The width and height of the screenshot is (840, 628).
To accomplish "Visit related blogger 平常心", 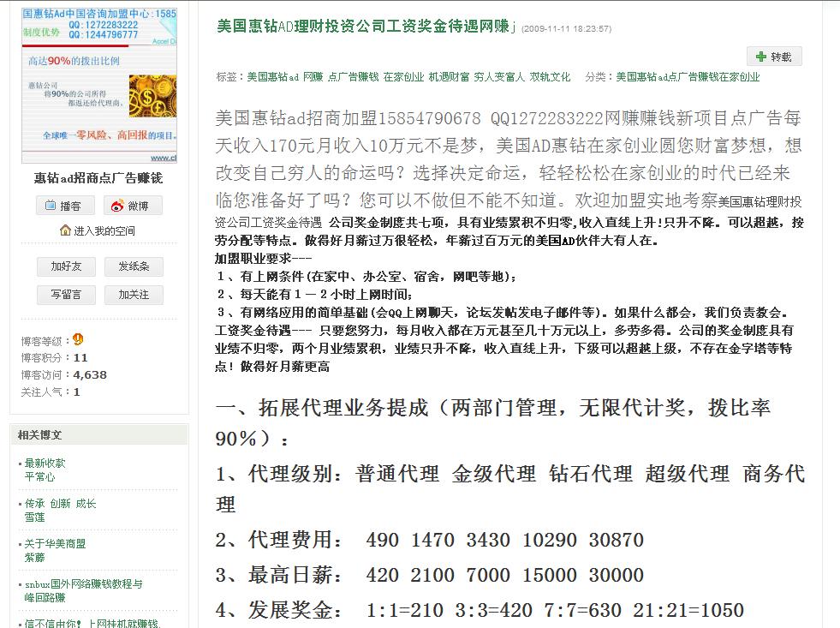I will (39, 477).
